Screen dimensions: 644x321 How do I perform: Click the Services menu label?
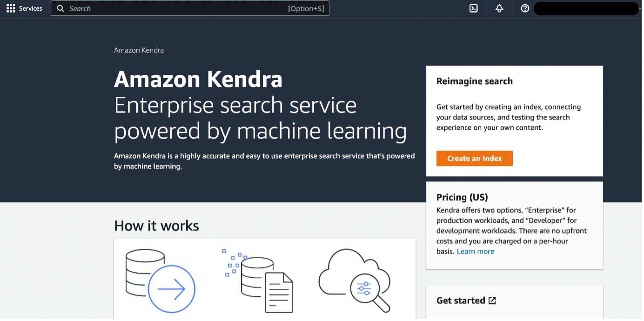(31, 8)
